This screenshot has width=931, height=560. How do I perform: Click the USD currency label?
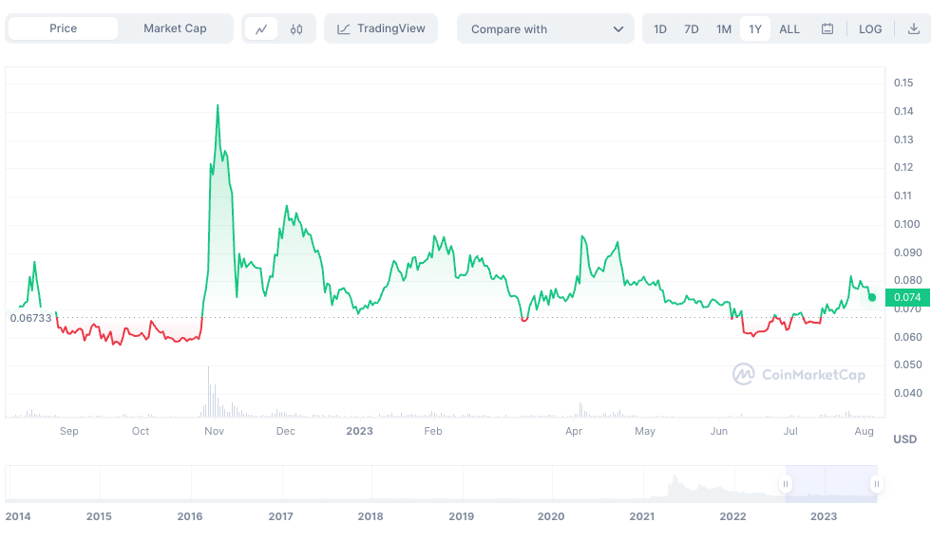tap(904, 439)
